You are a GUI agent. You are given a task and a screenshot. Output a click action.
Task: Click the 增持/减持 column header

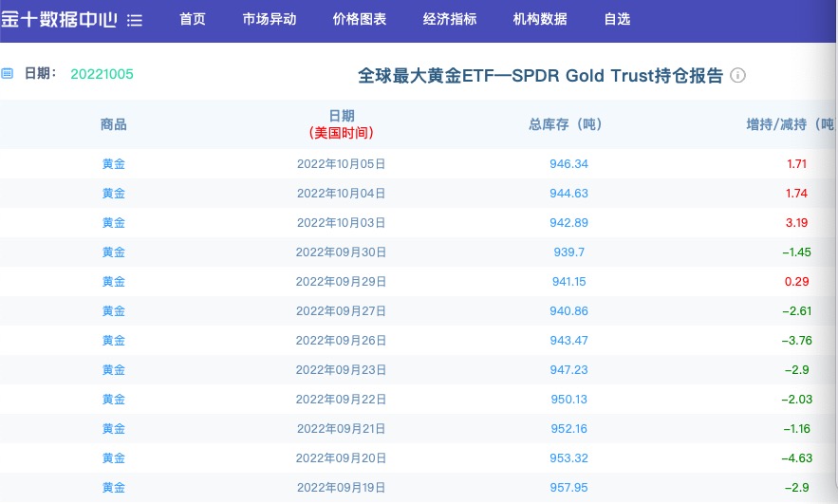pyautogui.click(x=790, y=124)
